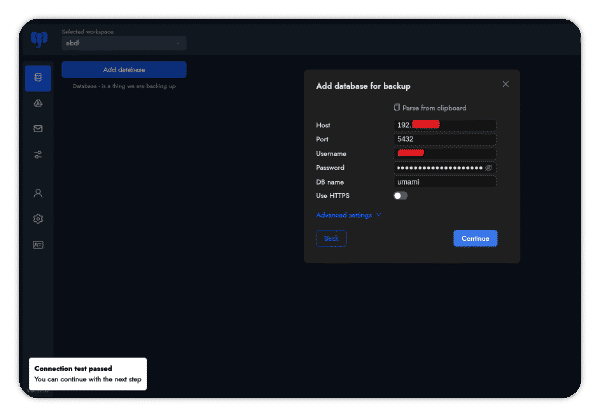The width and height of the screenshot is (600, 417).
Task: Open the user profile sidebar icon
Action: (38, 193)
